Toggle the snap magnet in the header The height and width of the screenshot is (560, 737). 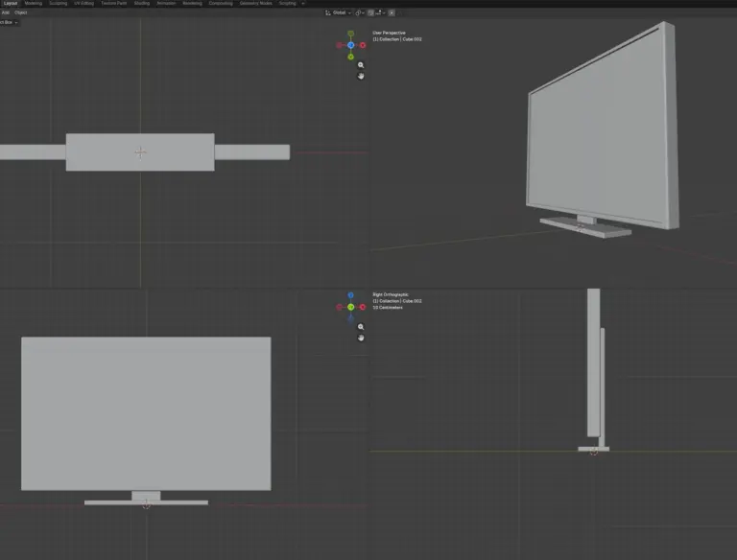[370, 12]
